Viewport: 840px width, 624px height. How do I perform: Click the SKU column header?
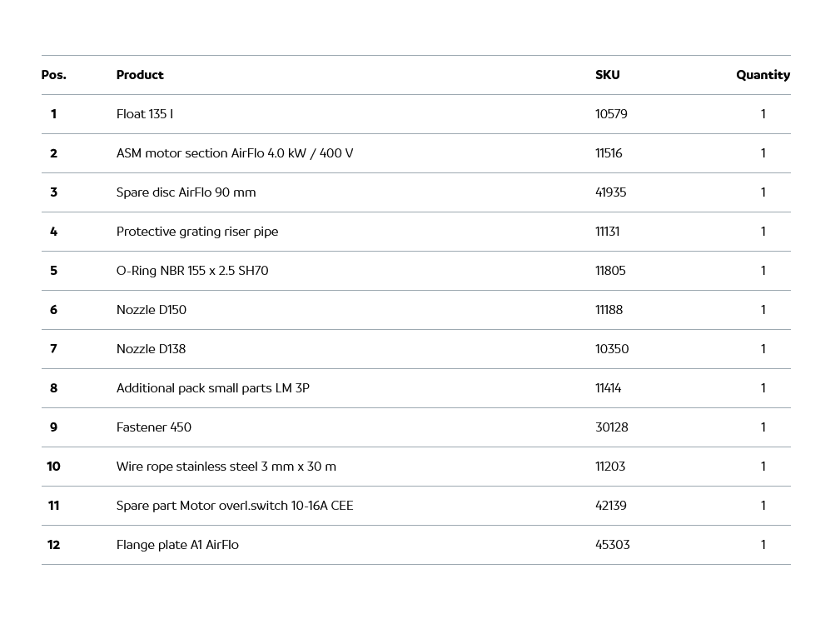click(607, 75)
